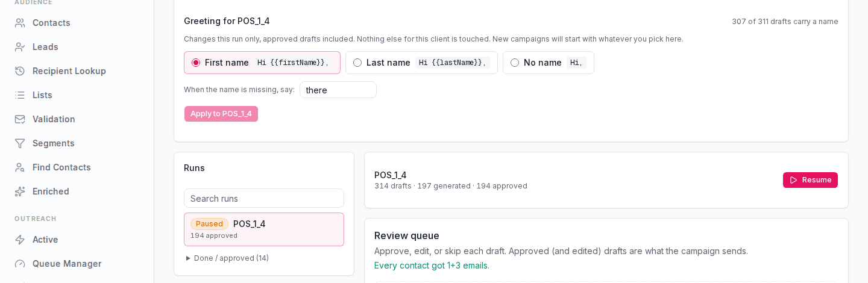Select the Paused POS_1_4 run
The image size is (868, 283).
point(264,229)
